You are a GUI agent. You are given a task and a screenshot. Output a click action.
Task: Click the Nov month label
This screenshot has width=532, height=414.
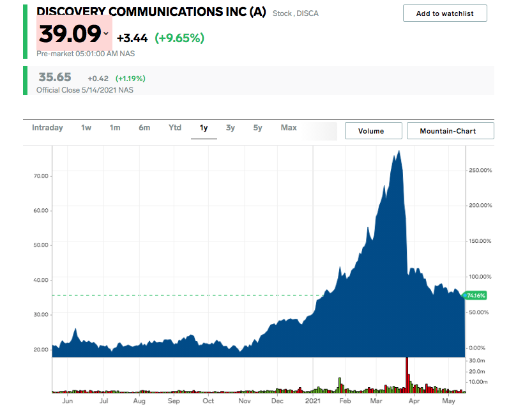tap(244, 401)
